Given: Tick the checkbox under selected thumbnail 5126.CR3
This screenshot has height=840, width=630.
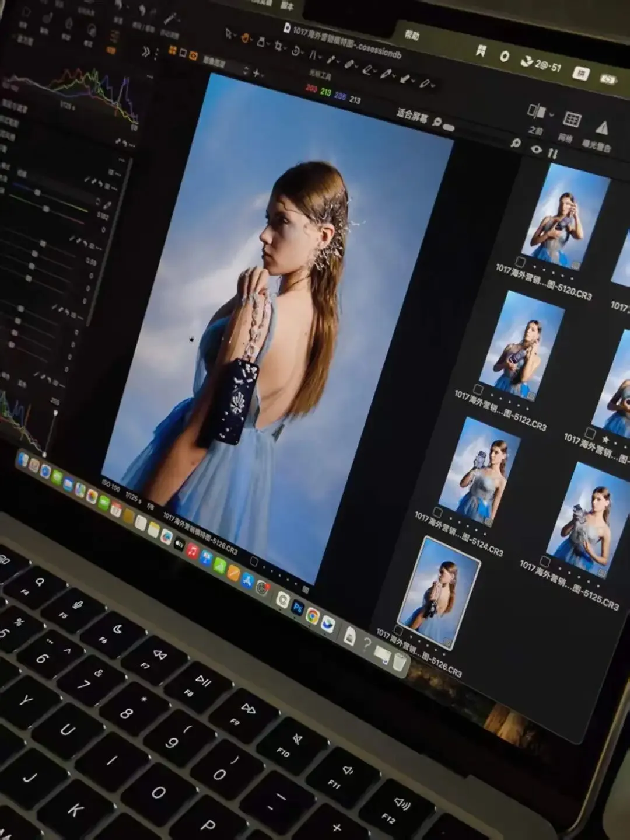Looking at the screenshot, I should coord(398,630).
